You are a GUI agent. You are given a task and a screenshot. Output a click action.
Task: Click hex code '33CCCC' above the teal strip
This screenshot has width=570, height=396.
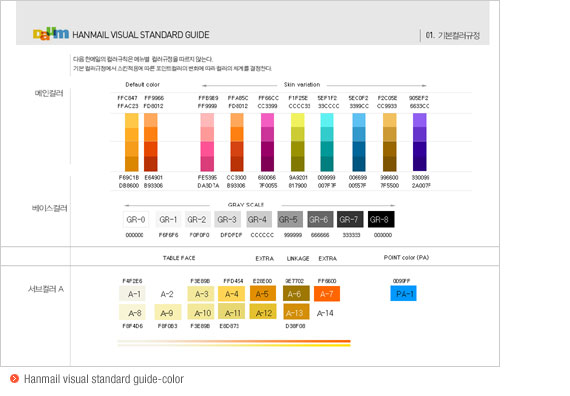329,106
